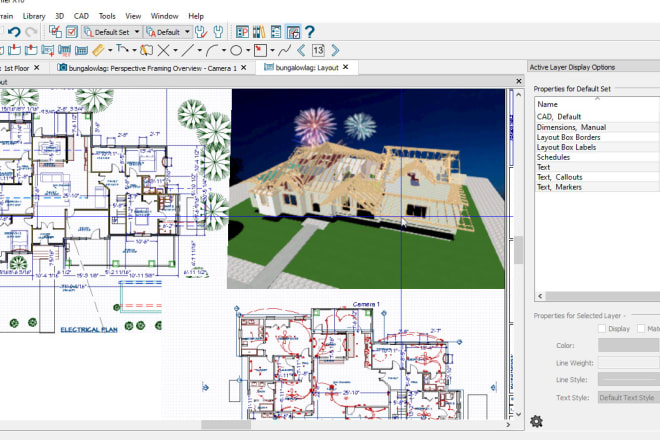Click the Line Weight input field
Image resolution: width=660 pixels, height=440 pixels.
click(x=629, y=363)
